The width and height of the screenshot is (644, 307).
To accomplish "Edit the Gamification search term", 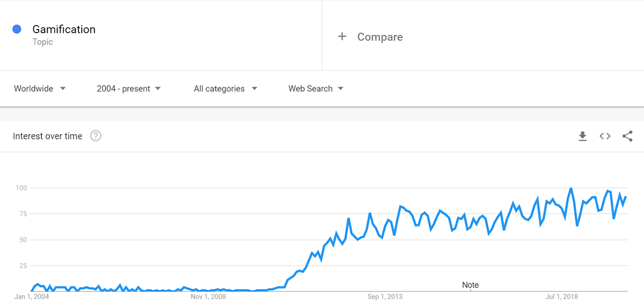I will click(x=64, y=29).
